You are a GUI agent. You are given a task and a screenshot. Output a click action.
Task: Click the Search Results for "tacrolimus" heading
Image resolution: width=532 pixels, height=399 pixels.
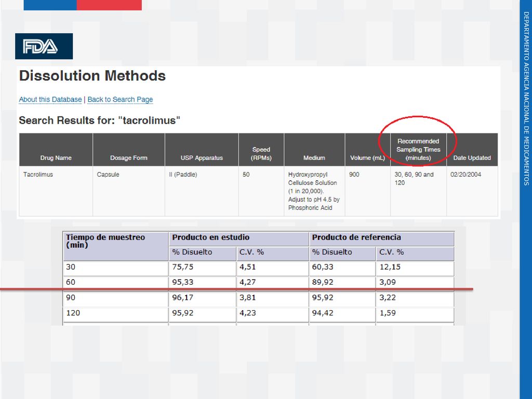point(99,121)
